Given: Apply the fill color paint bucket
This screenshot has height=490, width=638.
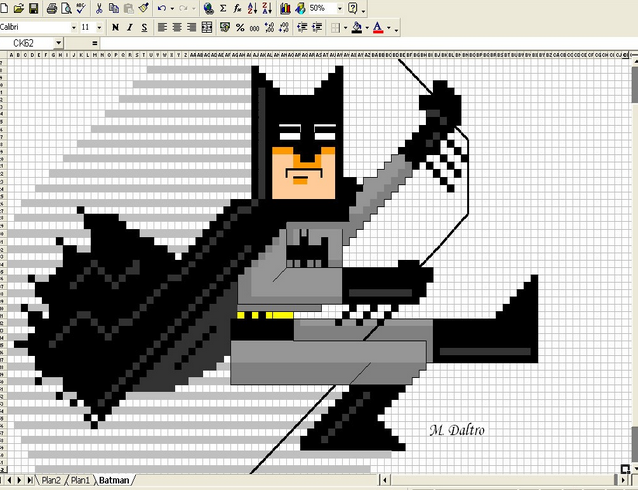Looking at the screenshot, I should [357, 27].
